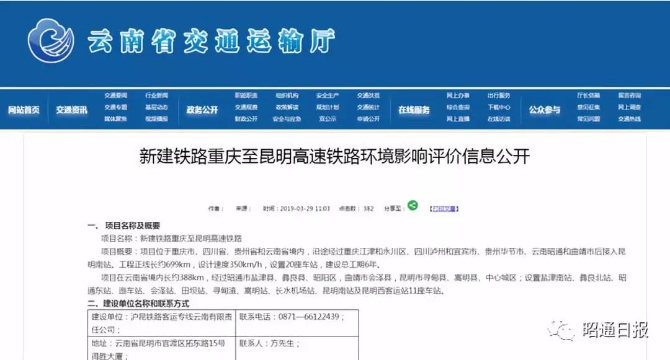Click the 下载中心 sub-link
The height and width of the screenshot is (360, 670).
point(499,107)
